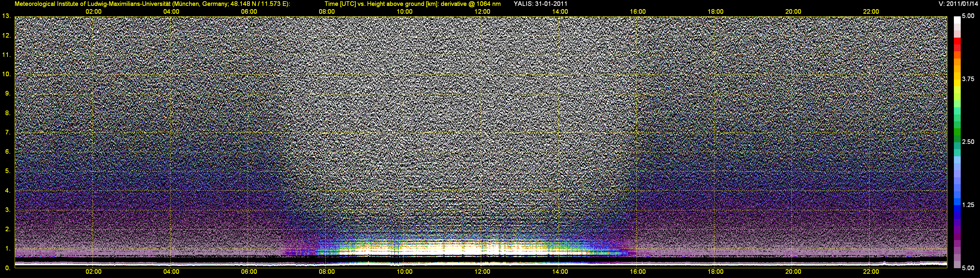
Task: Click the 12. km height axis label
Action: tap(7, 35)
